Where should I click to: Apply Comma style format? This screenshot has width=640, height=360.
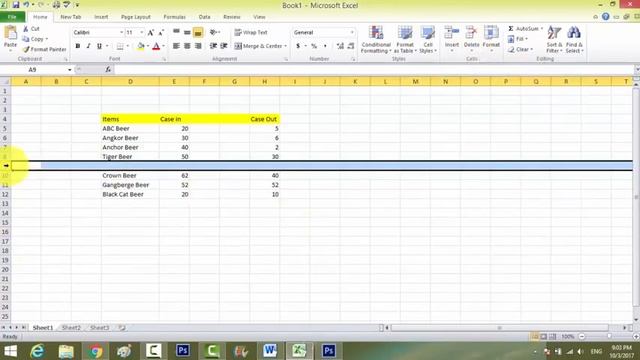tap(325, 46)
